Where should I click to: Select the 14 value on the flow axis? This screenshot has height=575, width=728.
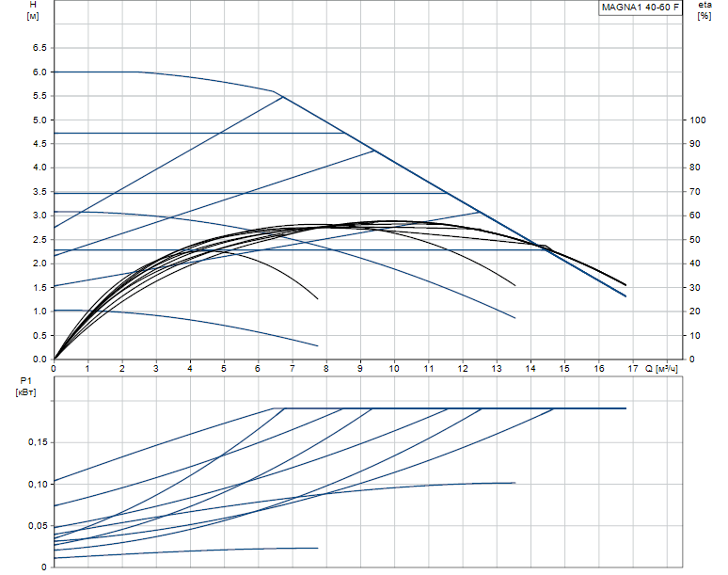point(530,369)
